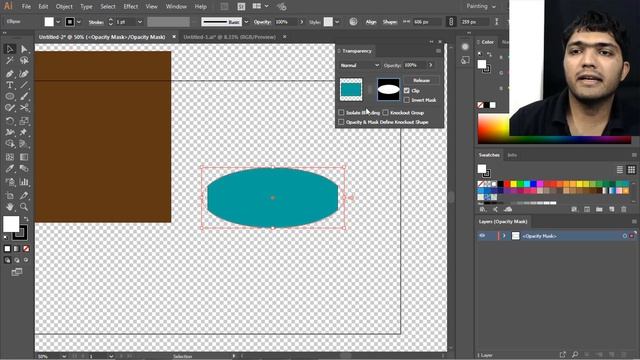Open stroke weight dropdown
640x360 pixels.
[x=140, y=22]
